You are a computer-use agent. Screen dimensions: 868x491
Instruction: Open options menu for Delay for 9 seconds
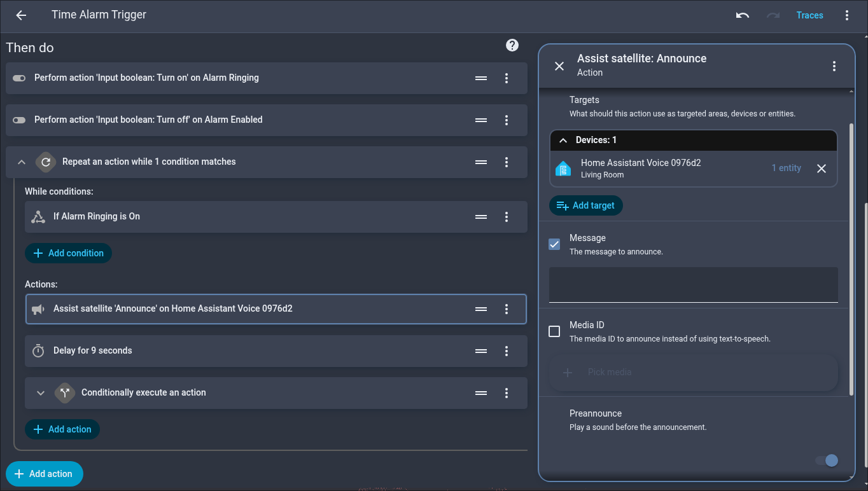507,351
